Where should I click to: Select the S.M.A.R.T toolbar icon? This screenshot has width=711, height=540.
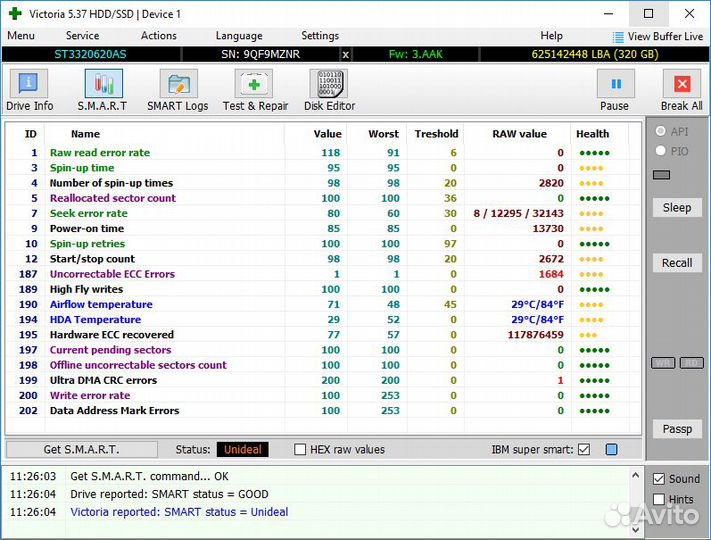pyautogui.click(x=102, y=90)
